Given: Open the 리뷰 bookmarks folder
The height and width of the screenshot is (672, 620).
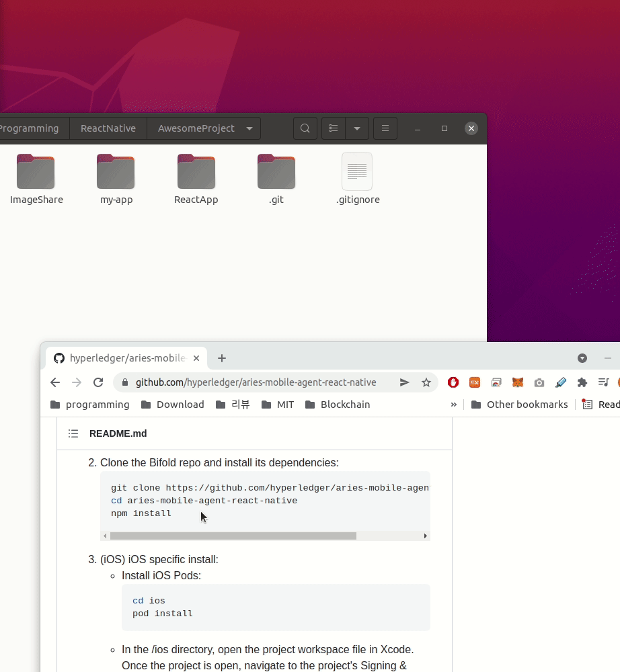Looking at the screenshot, I should coord(233,405).
